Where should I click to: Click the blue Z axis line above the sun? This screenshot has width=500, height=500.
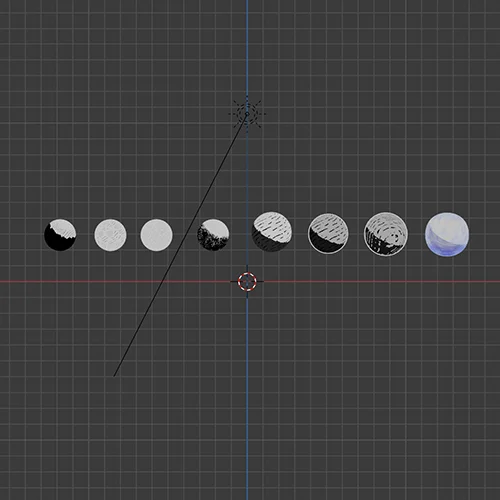click(247, 47)
